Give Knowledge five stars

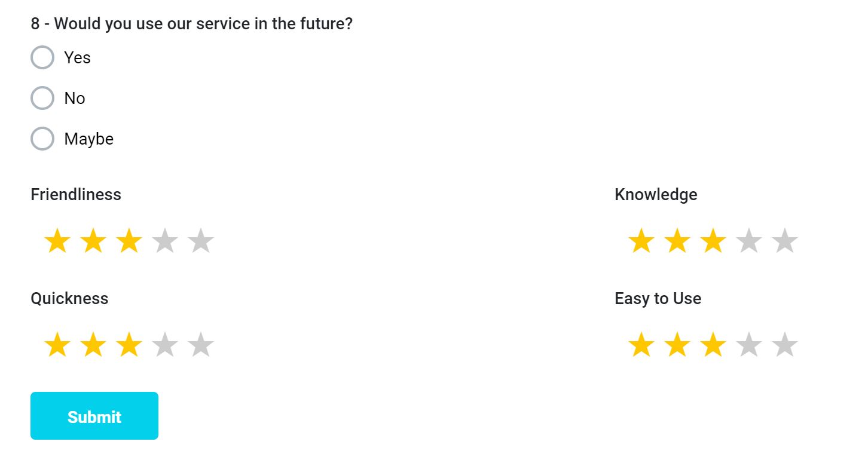point(785,241)
